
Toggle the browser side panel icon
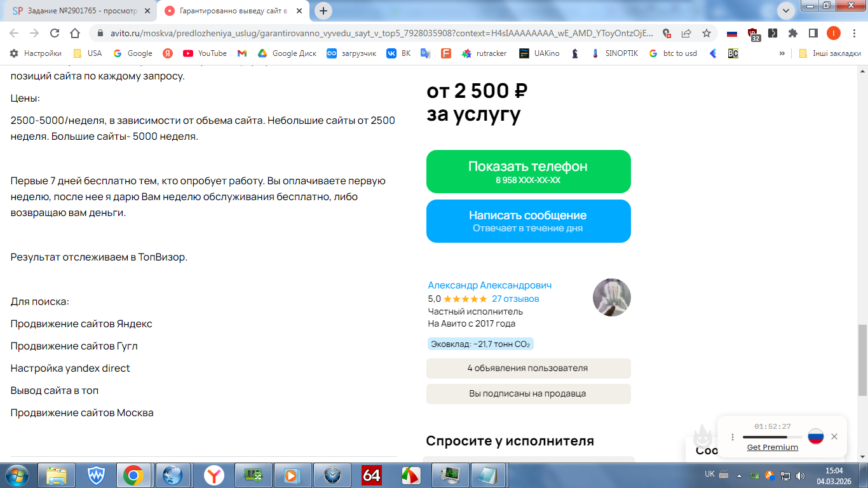pyautogui.click(x=813, y=33)
